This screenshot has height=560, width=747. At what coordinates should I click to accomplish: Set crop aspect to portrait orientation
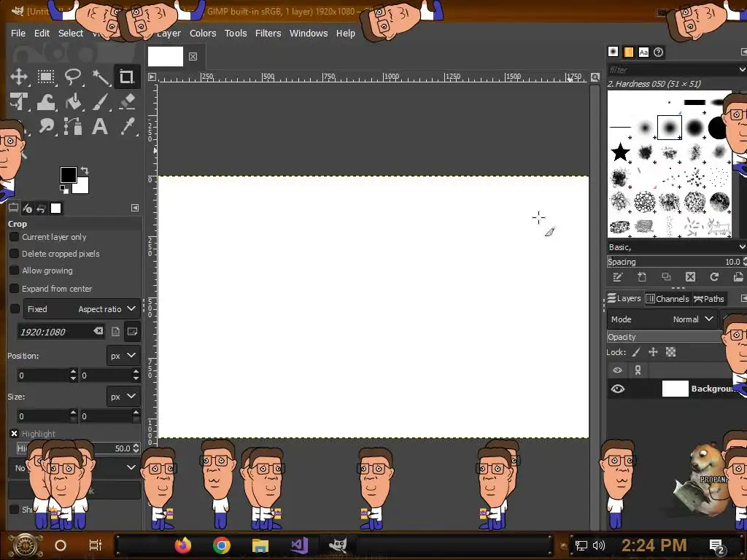tap(115, 332)
